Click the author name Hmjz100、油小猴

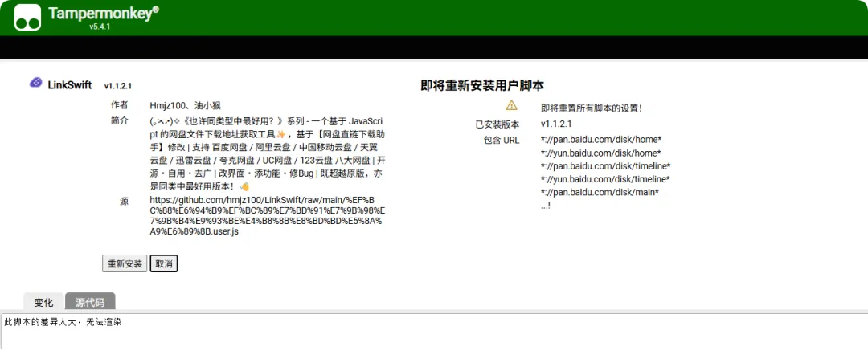tap(186, 105)
